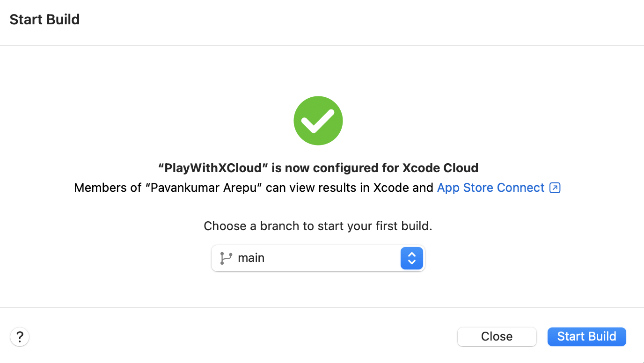Image resolution: width=644 pixels, height=363 pixels.
Task: Select the branch symbol inside the picker
Action: [x=226, y=258]
